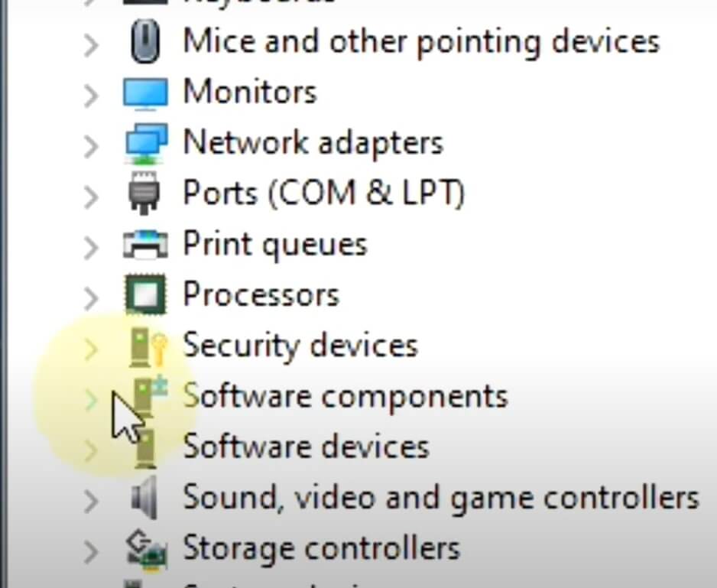Select the Ports (COM & LPT) entry
The image size is (717, 588).
click(325, 193)
